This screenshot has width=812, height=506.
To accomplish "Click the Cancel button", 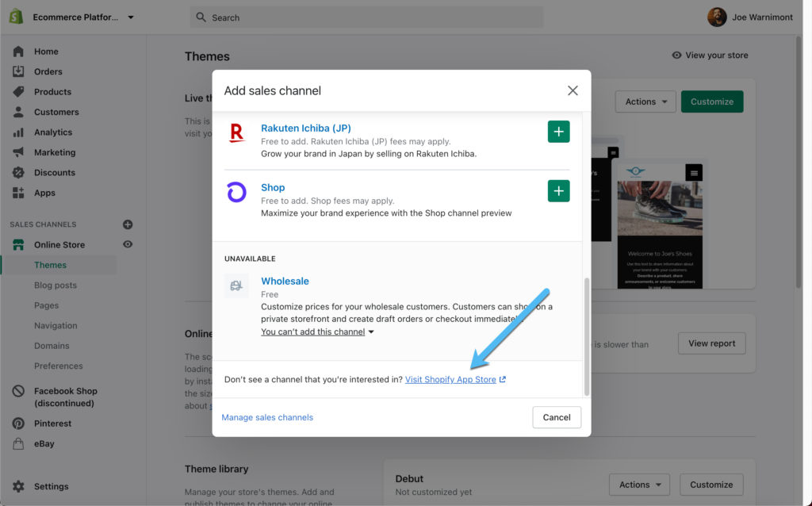I will pos(557,417).
